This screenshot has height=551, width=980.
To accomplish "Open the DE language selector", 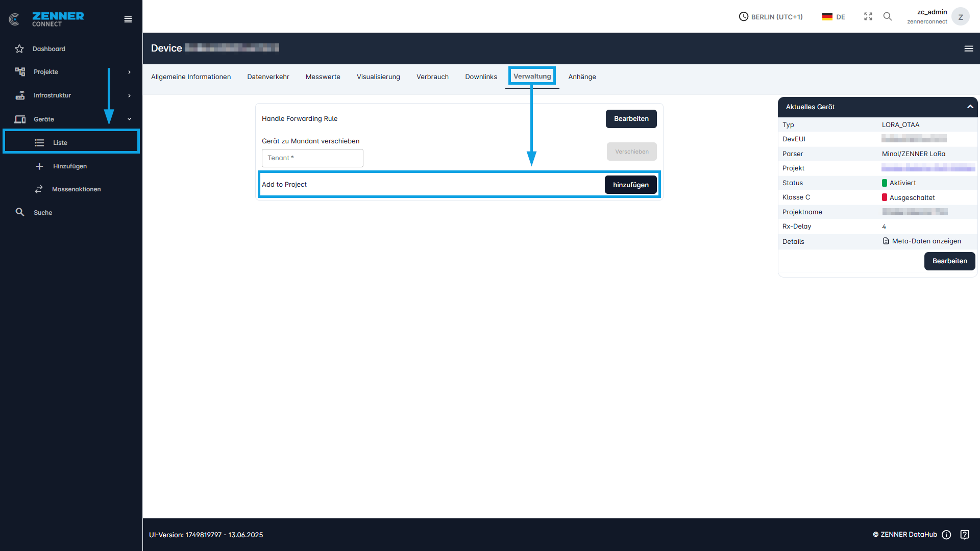I will coord(834,17).
